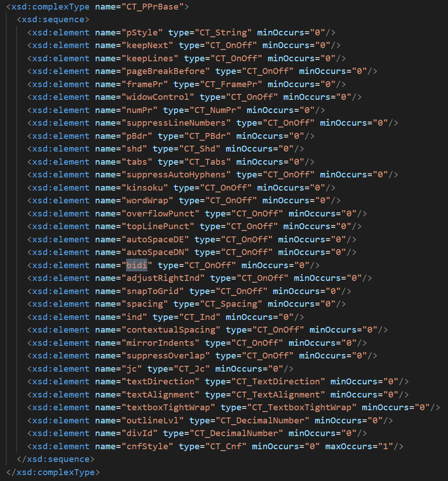Click the CT_TextDirection type value
Image resolution: width=448 pixels, height=481 pixels.
pos(278,382)
